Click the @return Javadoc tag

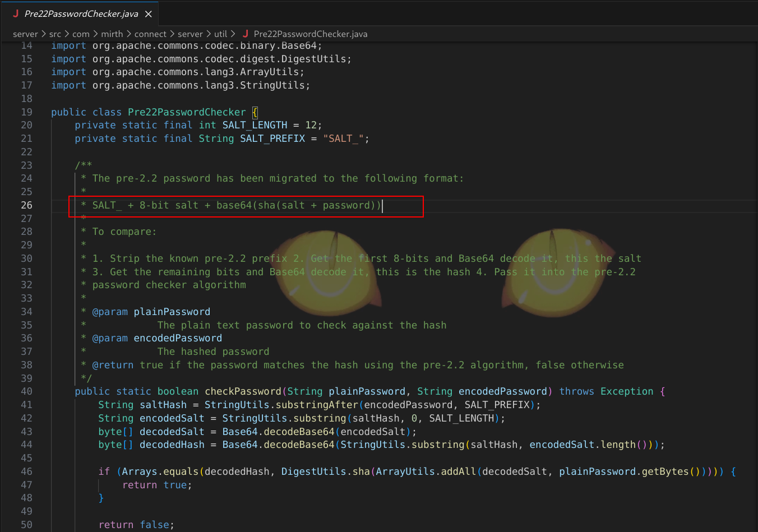coord(113,365)
